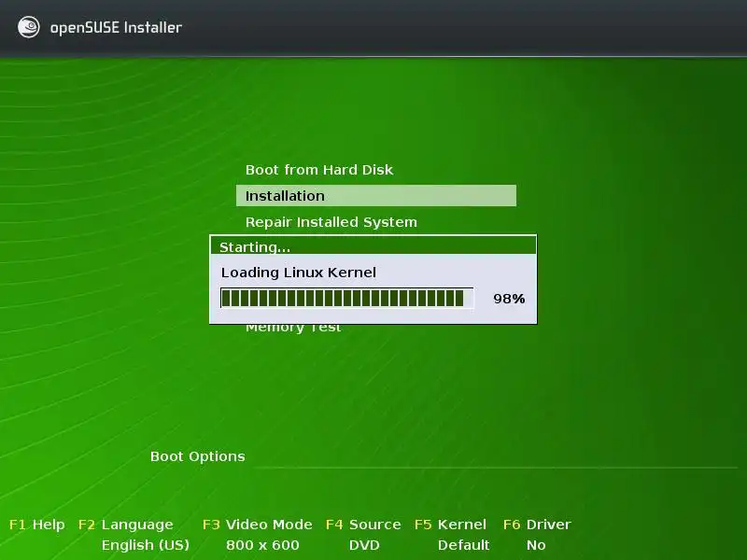Choose the Installation menu entry
Screen dimensions: 747x560
click(376, 196)
